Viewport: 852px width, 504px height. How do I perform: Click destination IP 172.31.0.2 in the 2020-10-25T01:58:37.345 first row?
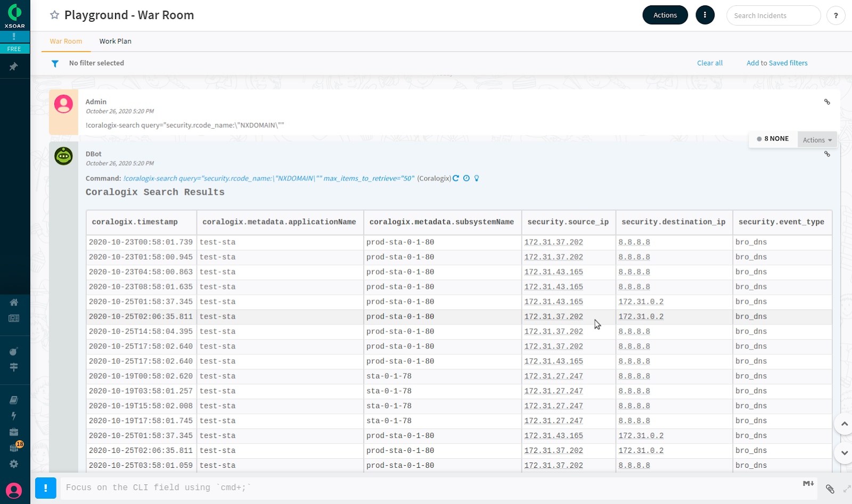(641, 302)
